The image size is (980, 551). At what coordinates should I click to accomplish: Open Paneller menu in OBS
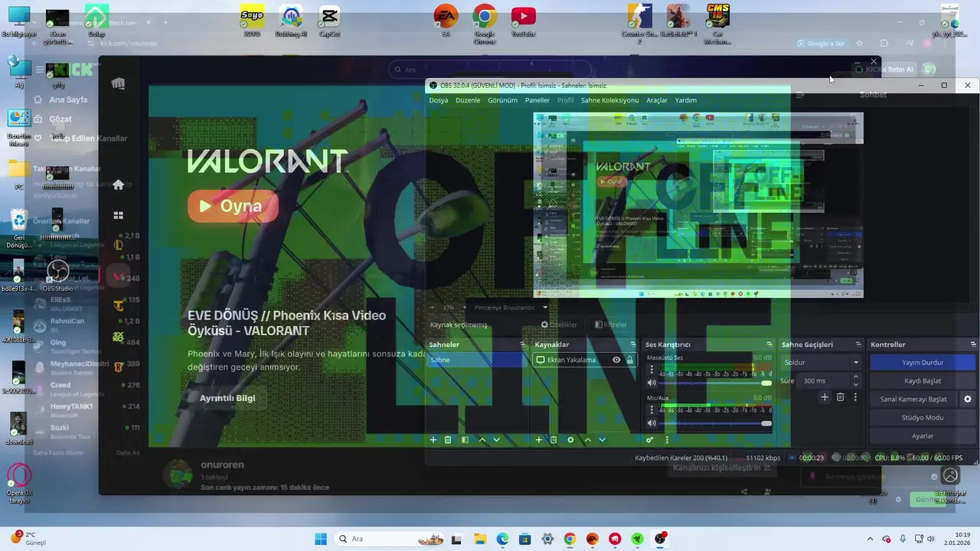[537, 100]
